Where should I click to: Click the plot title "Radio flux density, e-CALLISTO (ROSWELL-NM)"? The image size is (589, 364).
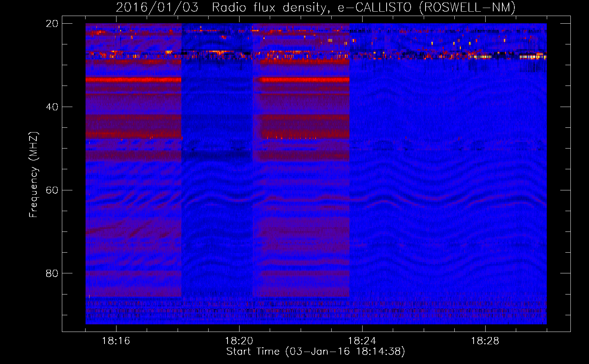pyautogui.click(x=364, y=7)
